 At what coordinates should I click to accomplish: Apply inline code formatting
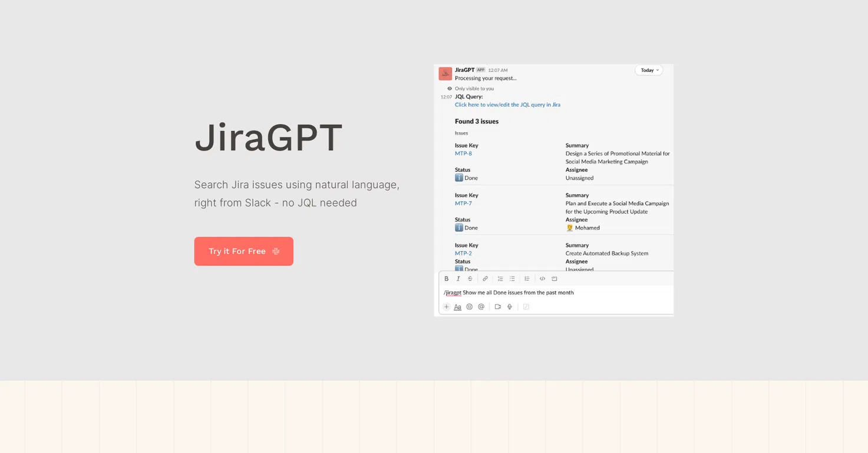click(x=542, y=279)
